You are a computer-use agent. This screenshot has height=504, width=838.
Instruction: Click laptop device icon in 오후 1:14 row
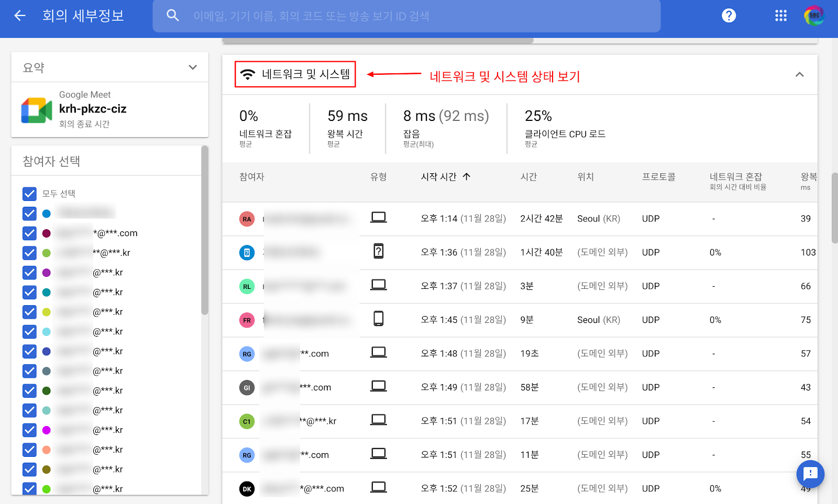tap(378, 218)
